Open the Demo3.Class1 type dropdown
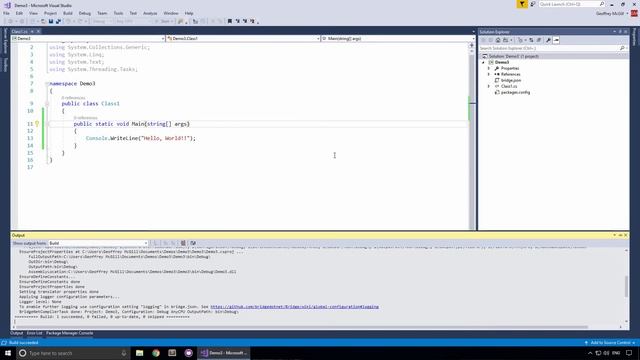 click(243, 38)
